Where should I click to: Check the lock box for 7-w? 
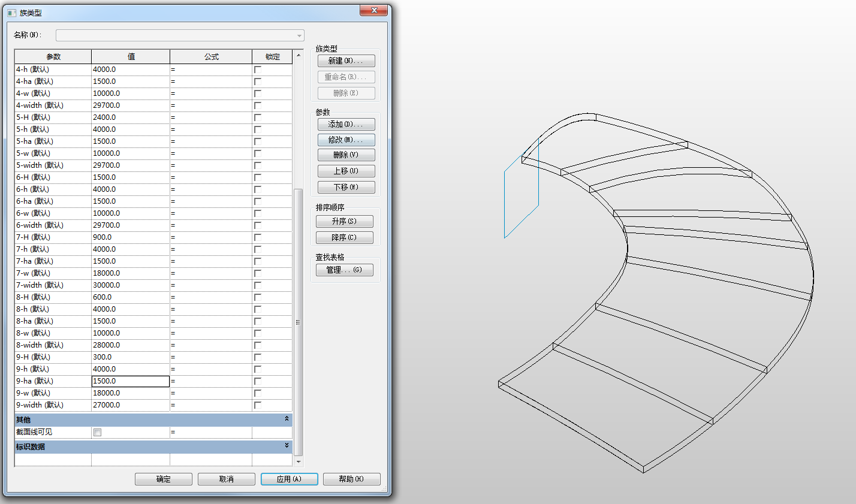coord(258,273)
